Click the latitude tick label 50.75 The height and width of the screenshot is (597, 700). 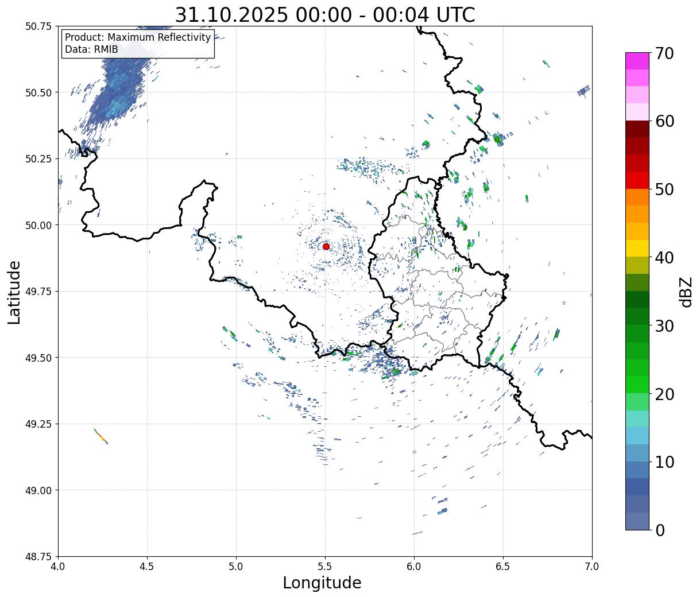pyautogui.click(x=38, y=26)
